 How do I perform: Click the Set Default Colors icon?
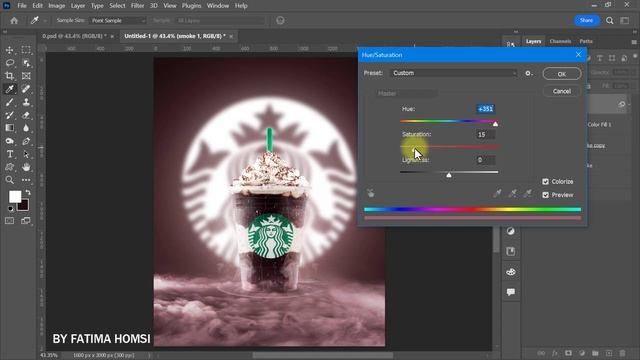coord(10,209)
